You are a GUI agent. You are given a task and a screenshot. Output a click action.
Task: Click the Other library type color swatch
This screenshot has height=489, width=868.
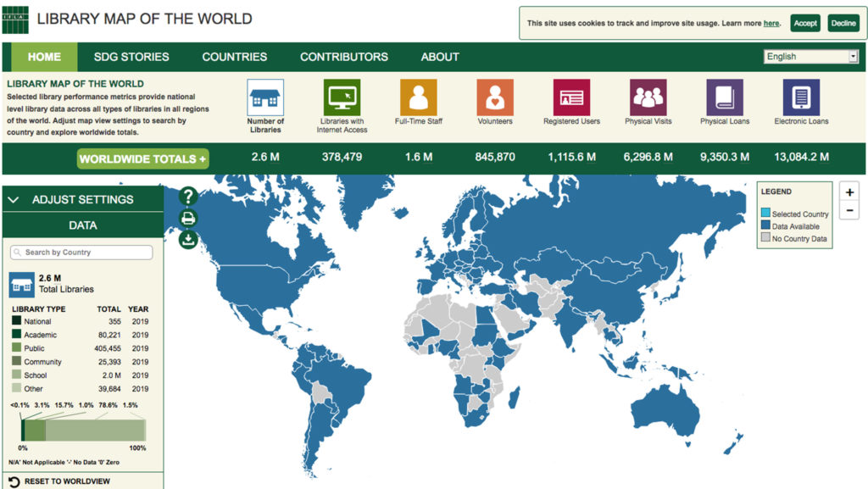click(17, 388)
